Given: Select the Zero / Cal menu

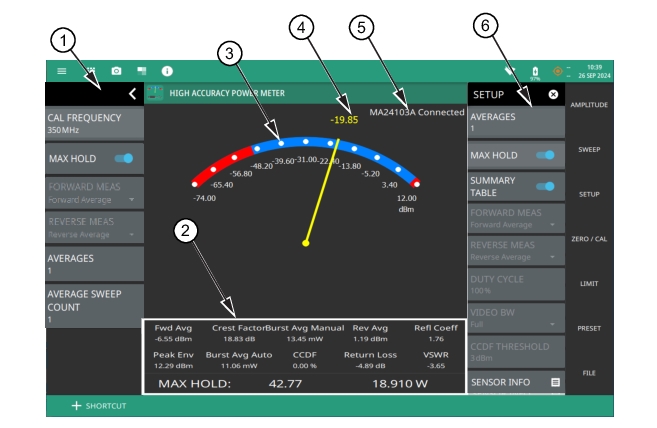Looking at the screenshot, I should (589, 239).
